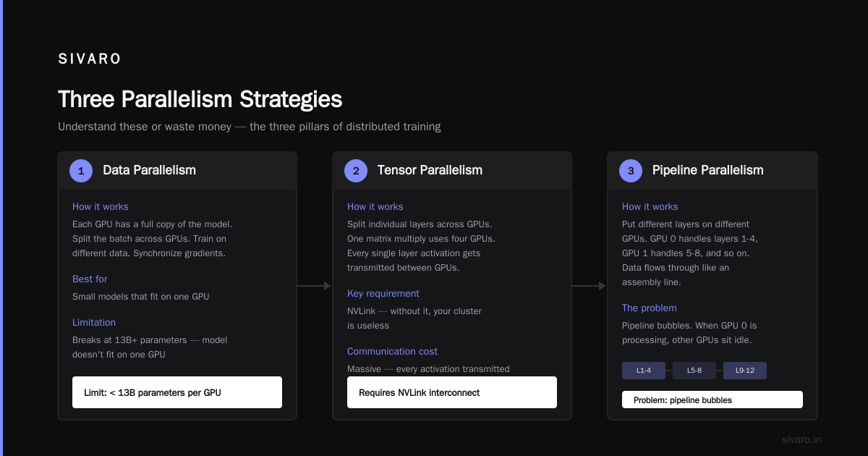This screenshot has height=456, width=868.
Task: Click the number 2 circle badge
Action: click(x=356, y=171)
